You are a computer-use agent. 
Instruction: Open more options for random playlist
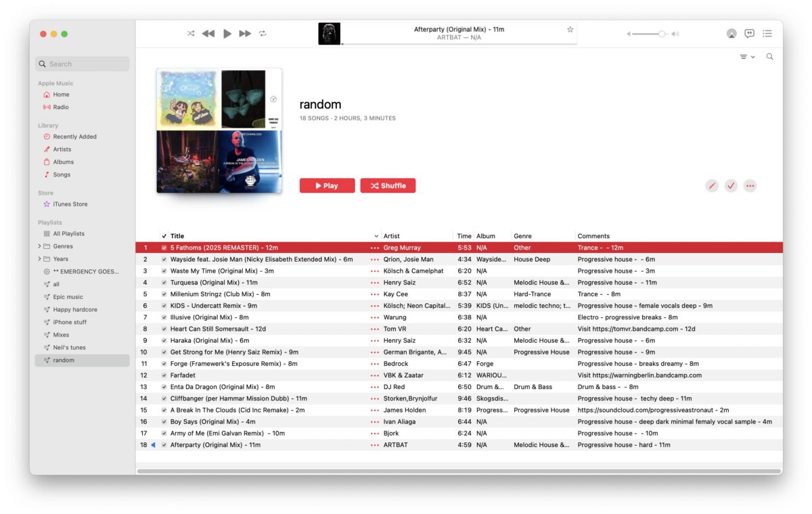tap(750, 185)
